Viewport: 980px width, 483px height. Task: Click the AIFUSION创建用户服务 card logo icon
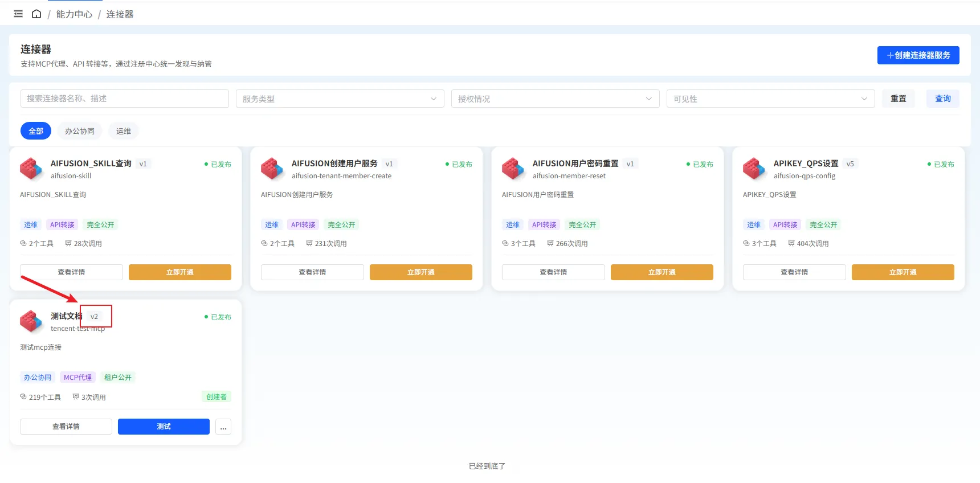pos(272,169)
